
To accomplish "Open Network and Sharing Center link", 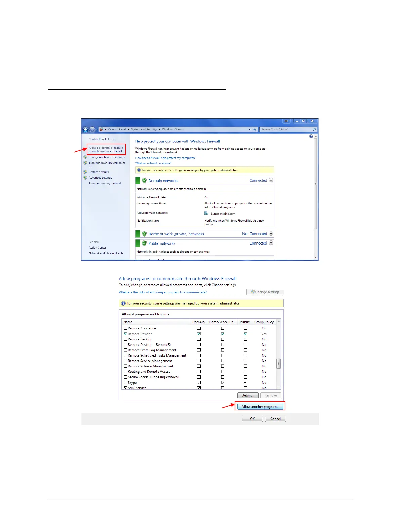I will tap(106, 253).
